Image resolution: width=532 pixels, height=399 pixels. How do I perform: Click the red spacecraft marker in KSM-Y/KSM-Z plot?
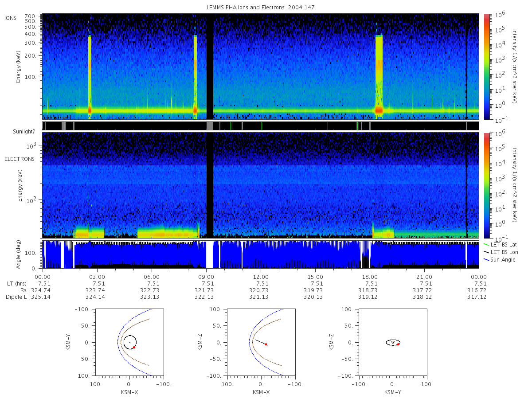pyautogui.click(x=398, y=344)
